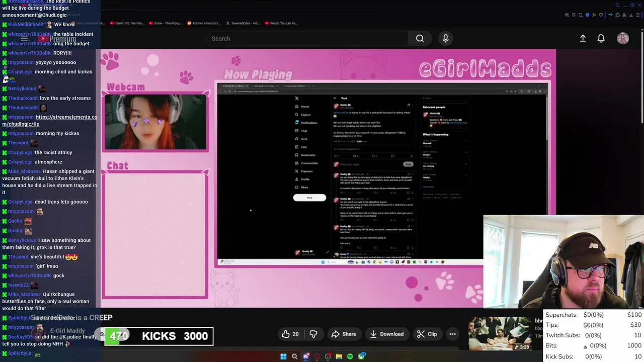Switch to 'SeveredData - Arc...' browser tab
The image size is (644, 362).
point(243,23)
